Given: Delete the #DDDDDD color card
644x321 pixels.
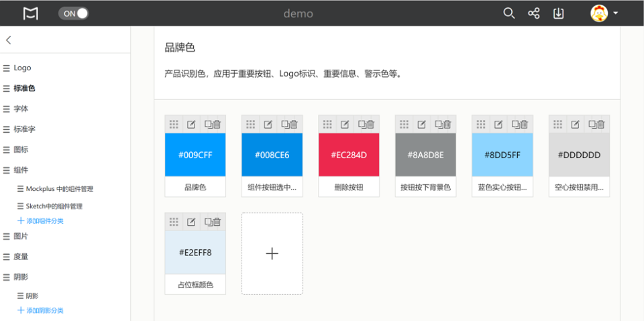Looking at the screenshot, I should [601, 124].
